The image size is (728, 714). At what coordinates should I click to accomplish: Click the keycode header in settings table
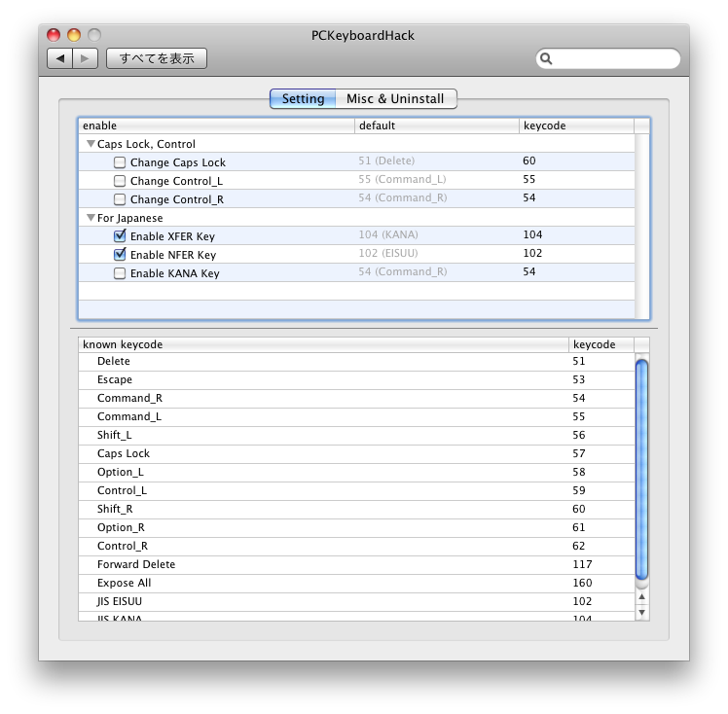(576, 125)
